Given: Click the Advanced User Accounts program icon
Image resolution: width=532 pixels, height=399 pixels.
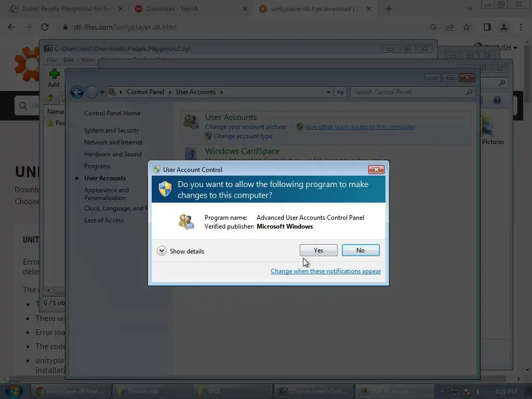Looking at the screenshot, I should (187, 221).
